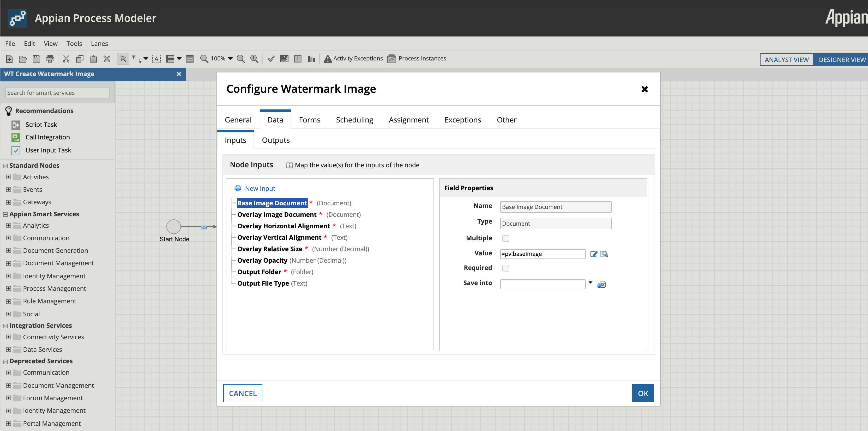Toggle the Required checkbox
Screen dimensions: 868x431
(x=505, y=268)
